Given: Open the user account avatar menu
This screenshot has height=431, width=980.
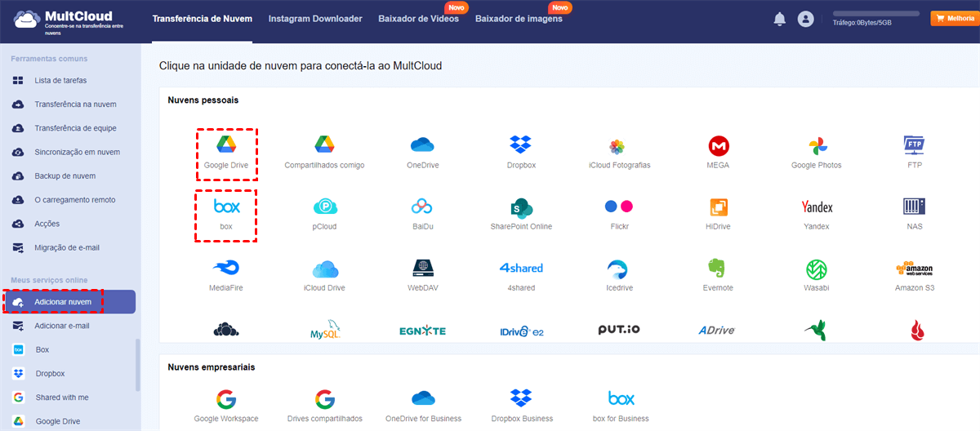Looking at the screenshot, I should 806,19.
